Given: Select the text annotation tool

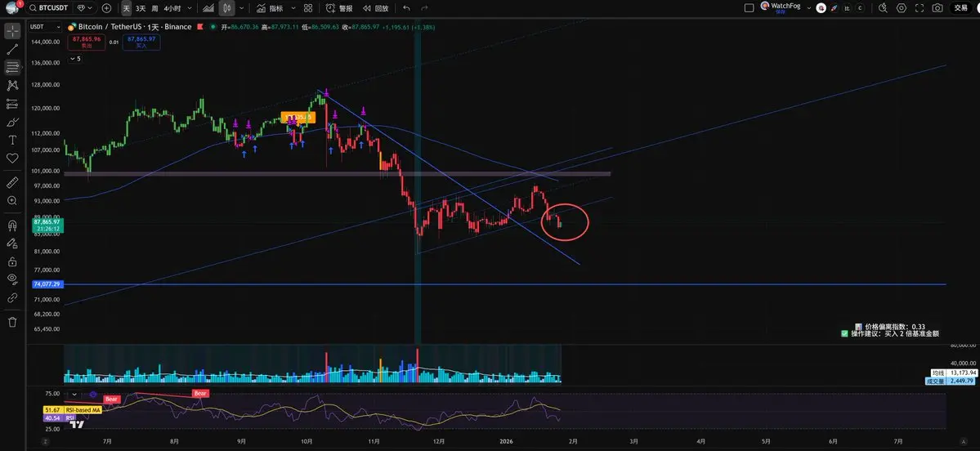Looking at the screenshot, I should [x=12, y=140].
